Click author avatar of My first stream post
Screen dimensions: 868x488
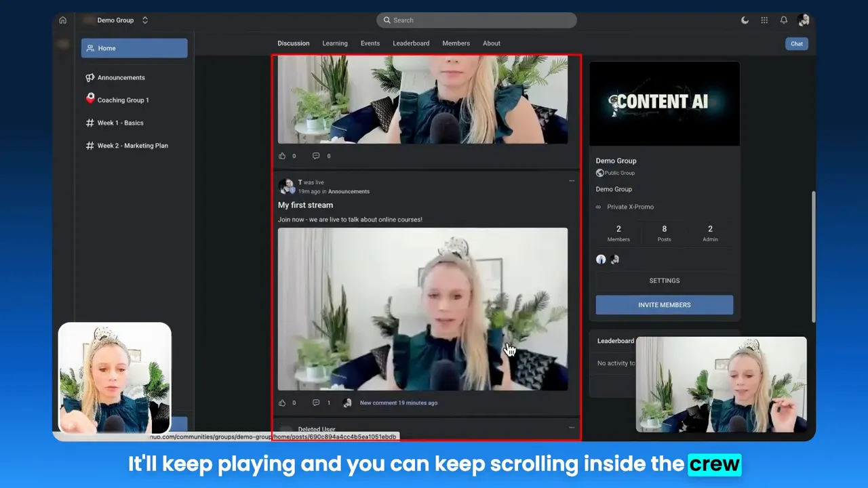[286, 186]
